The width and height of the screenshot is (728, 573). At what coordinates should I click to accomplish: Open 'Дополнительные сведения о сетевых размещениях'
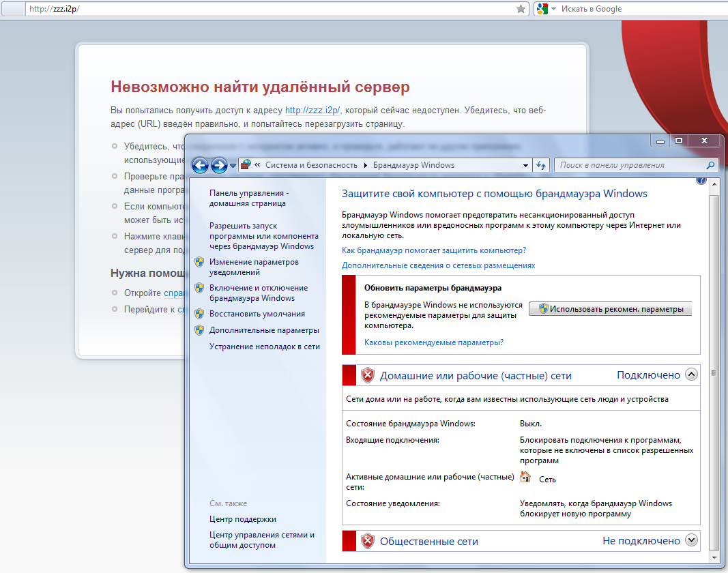[x=438, y=265]
